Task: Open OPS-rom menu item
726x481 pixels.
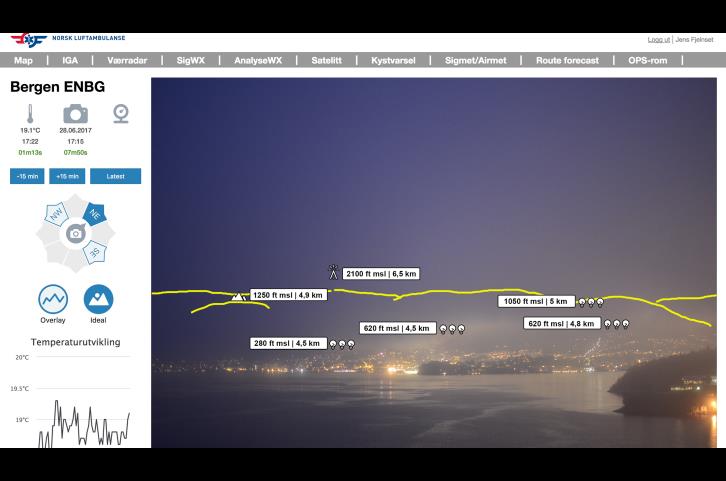Action: click(647, 60)
